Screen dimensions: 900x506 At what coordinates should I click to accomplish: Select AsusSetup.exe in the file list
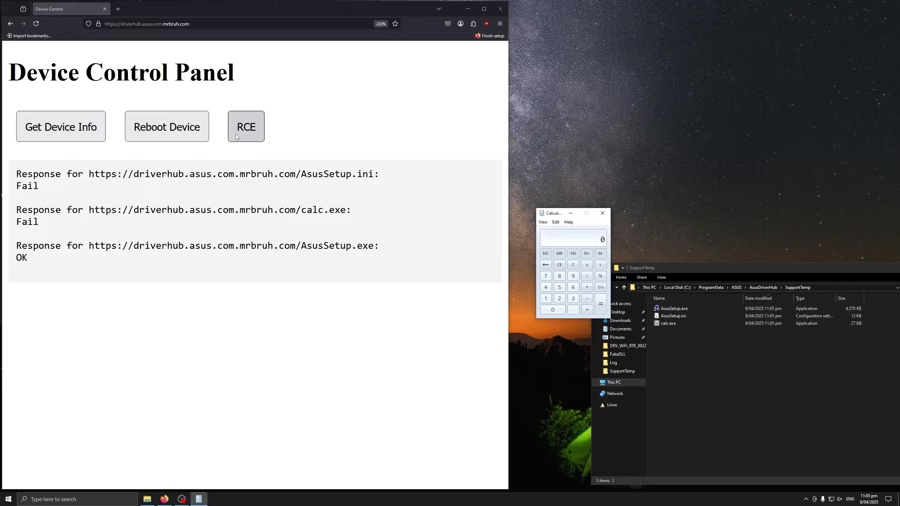click(x=674, y=308)
